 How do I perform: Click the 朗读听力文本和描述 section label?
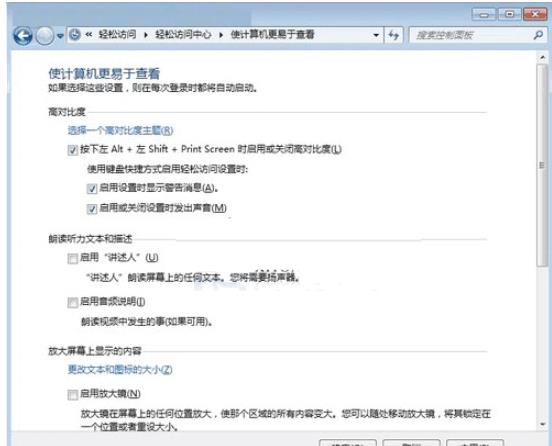90,239
